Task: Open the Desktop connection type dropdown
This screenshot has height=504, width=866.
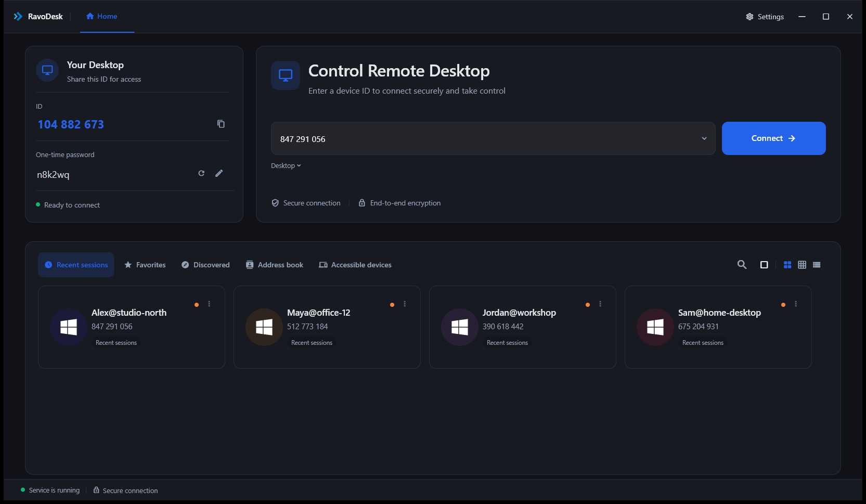Action: (x=286, y=165)
